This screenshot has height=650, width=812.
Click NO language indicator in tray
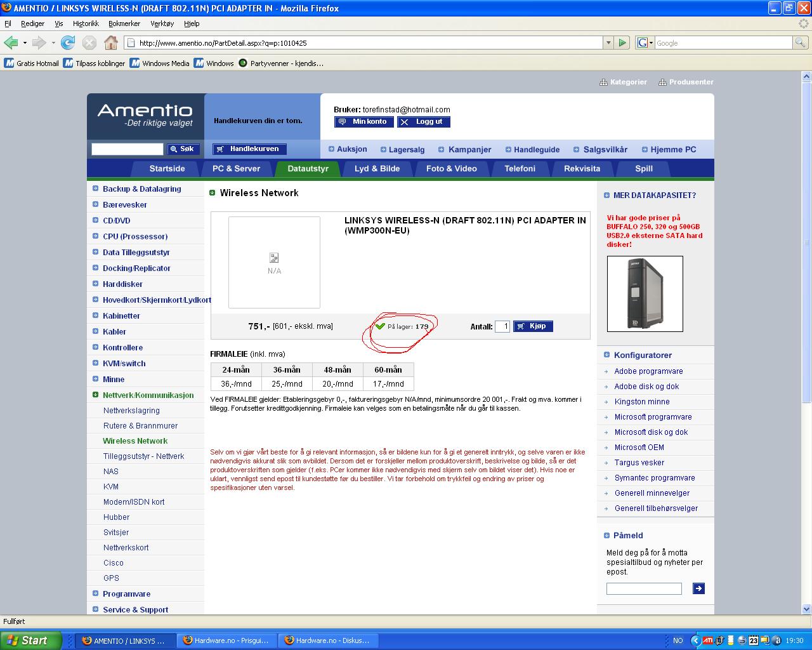pos(678,640)
